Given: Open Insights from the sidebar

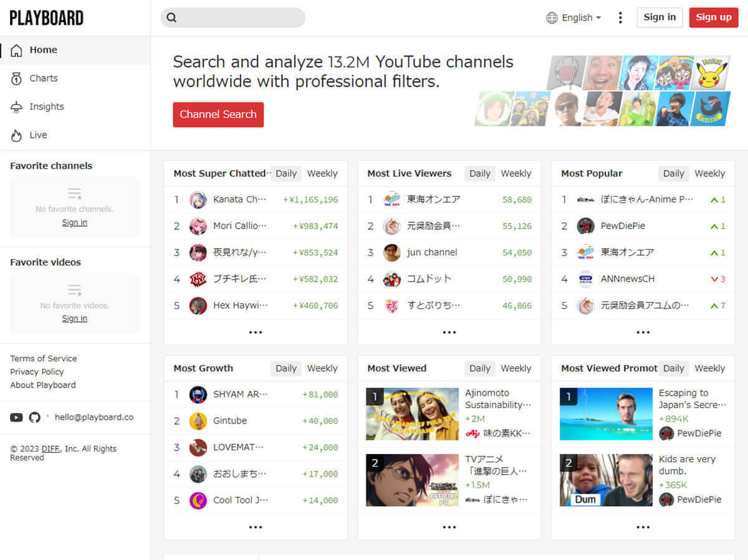Looking at the screenshot, I should point(46,107).
